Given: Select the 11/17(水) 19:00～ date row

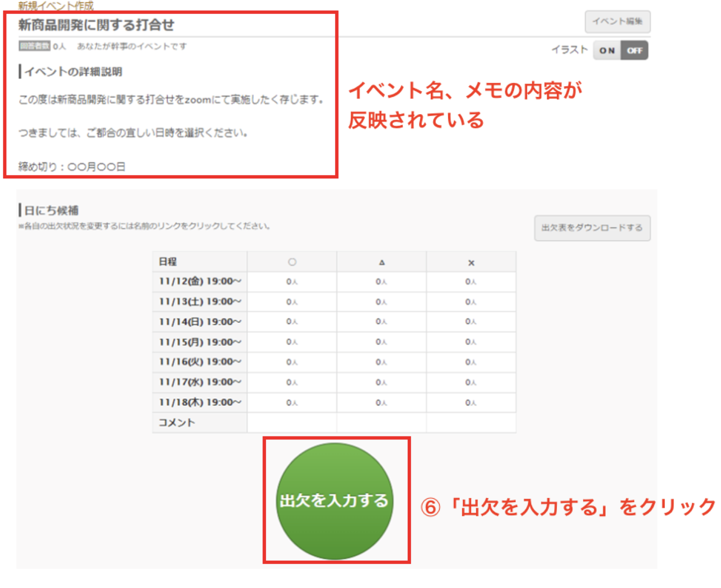Looking at the screenshot, I should [x=200, y=382].
